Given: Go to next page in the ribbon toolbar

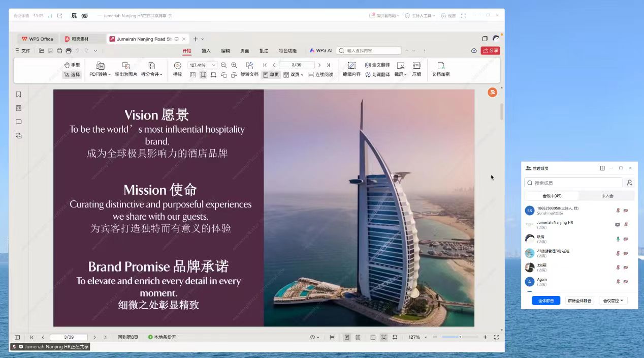Looking at the screenshot, I should 319,65.
